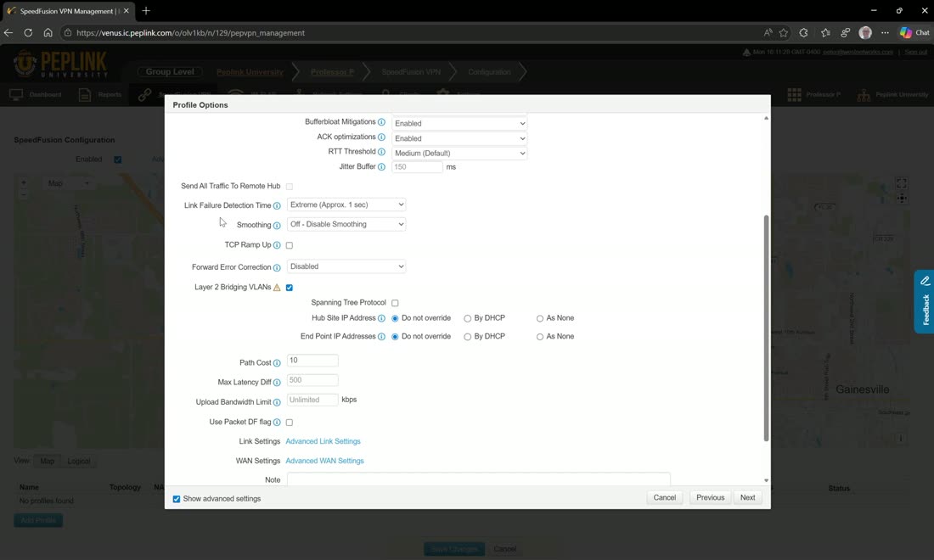Click scroll up arrow in dialog
This screenshot has height=560, width=934.
(766, 119)
